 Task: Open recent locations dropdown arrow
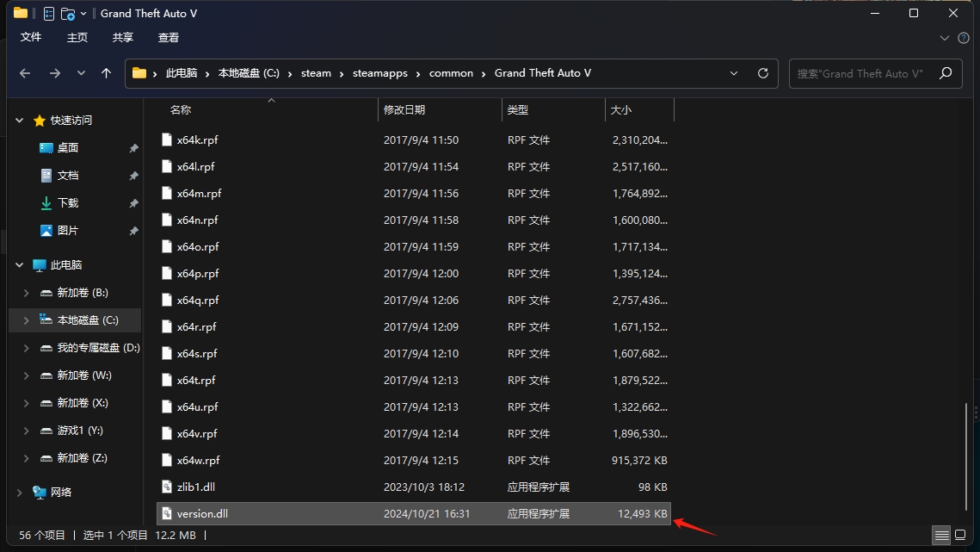click(82, 73)
